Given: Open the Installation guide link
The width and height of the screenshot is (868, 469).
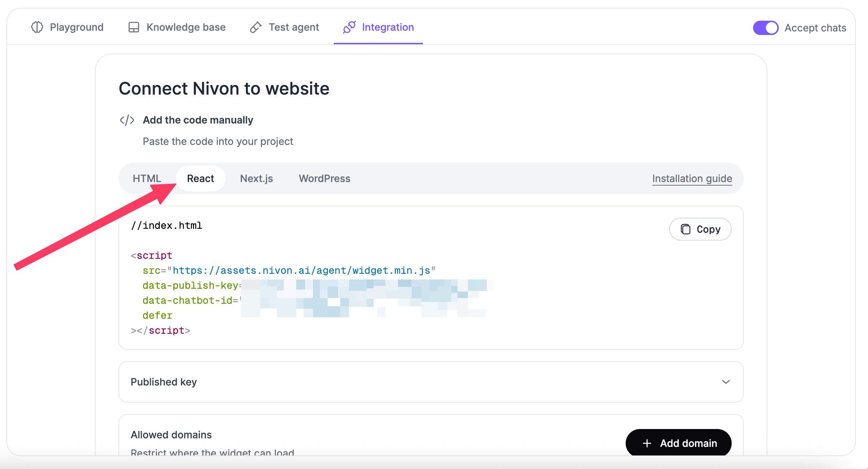Looking at the screenshot, I should click(x=692, y=178).
